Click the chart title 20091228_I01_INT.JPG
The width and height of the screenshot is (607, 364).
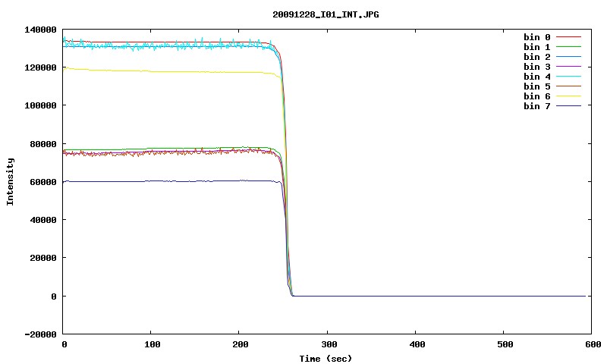coord(326,14)
